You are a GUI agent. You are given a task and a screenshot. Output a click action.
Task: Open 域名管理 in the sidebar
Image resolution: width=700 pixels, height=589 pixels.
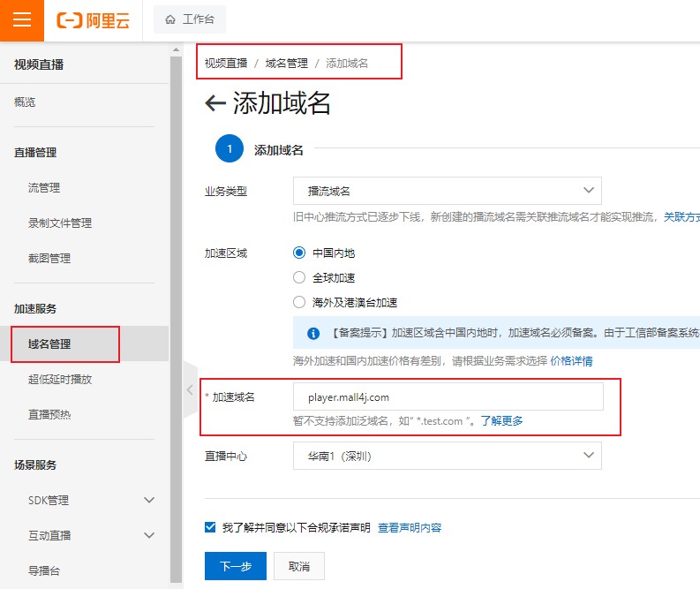[x=49, y=344]
